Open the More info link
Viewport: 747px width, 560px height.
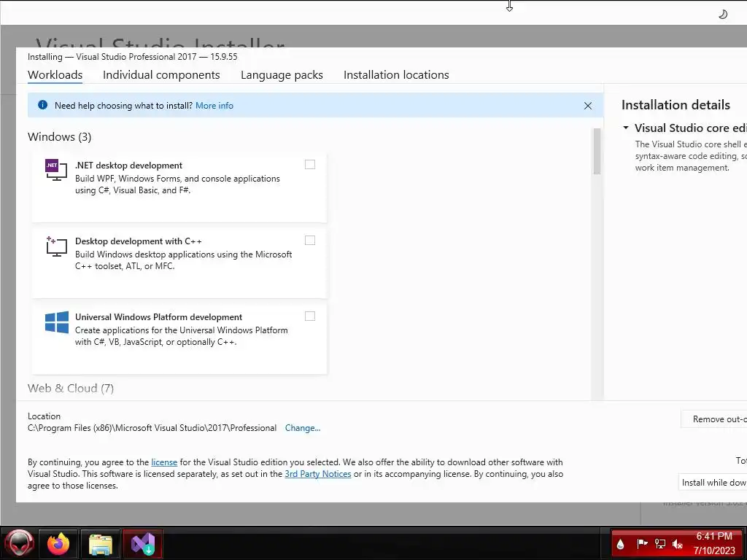pyautogui.click(x=214, y=106)
